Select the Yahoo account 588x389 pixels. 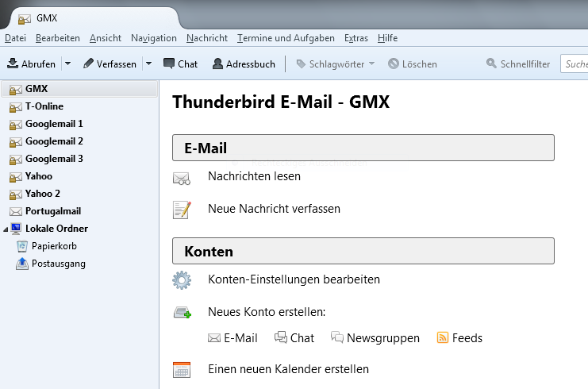pos(79,176)
